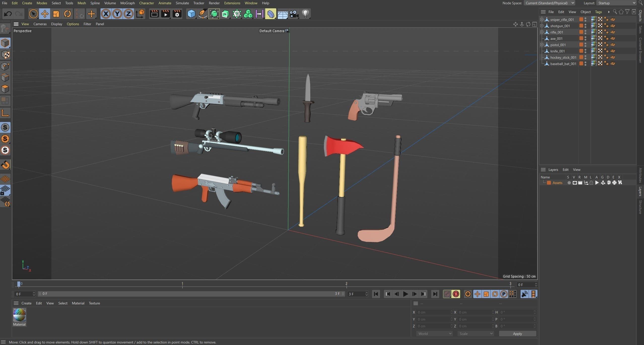644x345 pixels.
Task: Click Assets layer orange color swatch
Action: (x=549, y=183)
